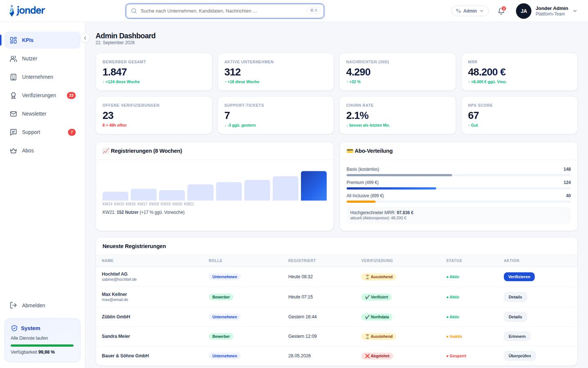Click Überprüfen for Bauer & Söhne GmbH
The width and height of the screenshot is (588, 368).
(520, 356)
